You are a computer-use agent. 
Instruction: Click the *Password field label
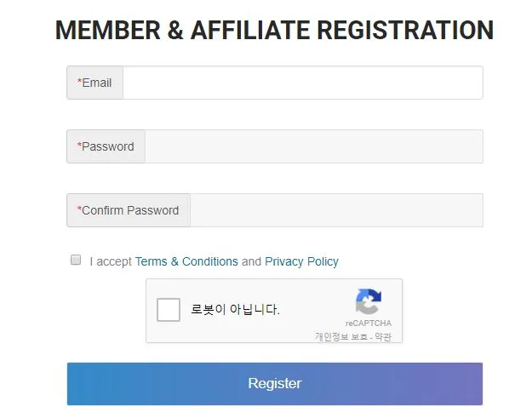[x=106, y=146]
